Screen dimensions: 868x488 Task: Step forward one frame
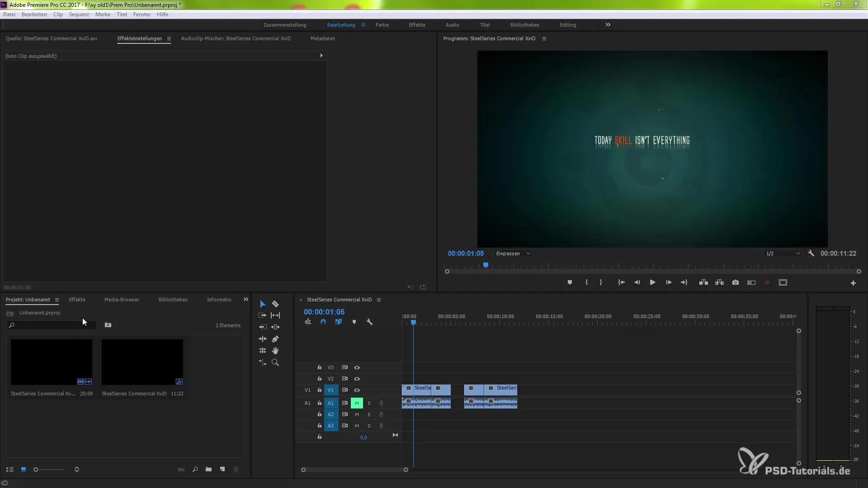(x=669, y=282)
